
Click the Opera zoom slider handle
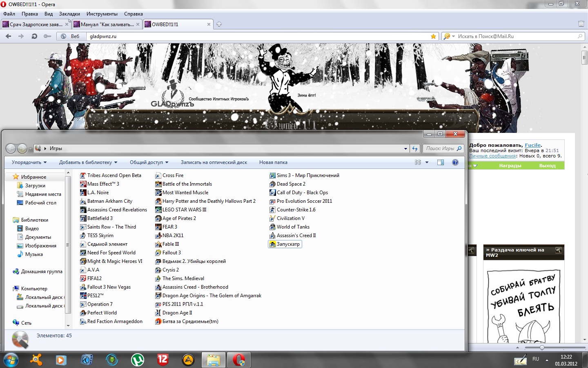(542, 348)
